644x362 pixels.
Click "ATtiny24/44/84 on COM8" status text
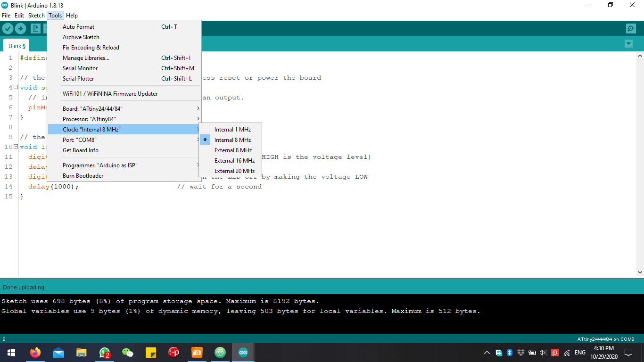coord(606,339)
